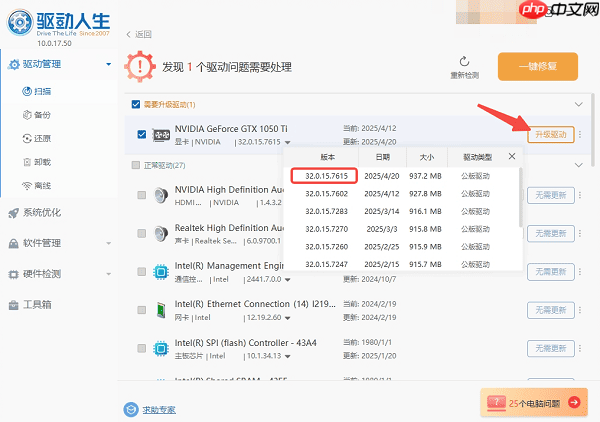Click 无需更新 for Intel Management Engine
The image size is (600, 422).
click(551, 272)
